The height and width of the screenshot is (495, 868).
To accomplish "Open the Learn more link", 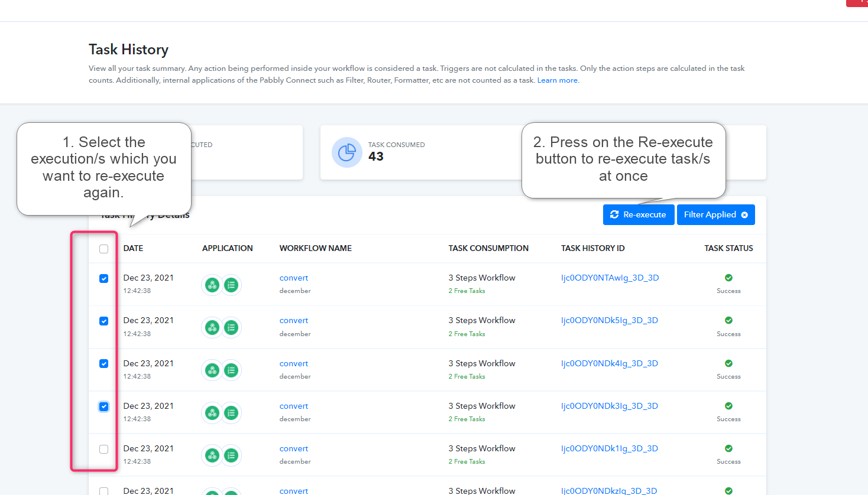I will [x=558, y=80].
